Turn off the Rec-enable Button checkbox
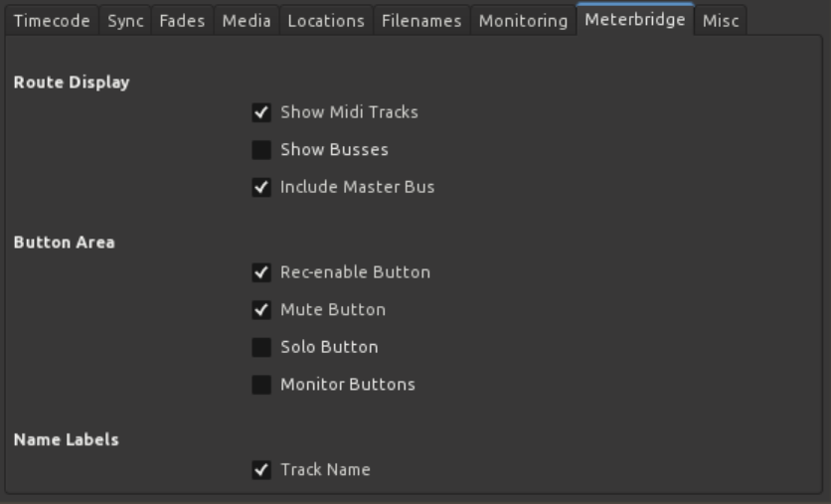831x504 pixels. (x=261, y=272)
